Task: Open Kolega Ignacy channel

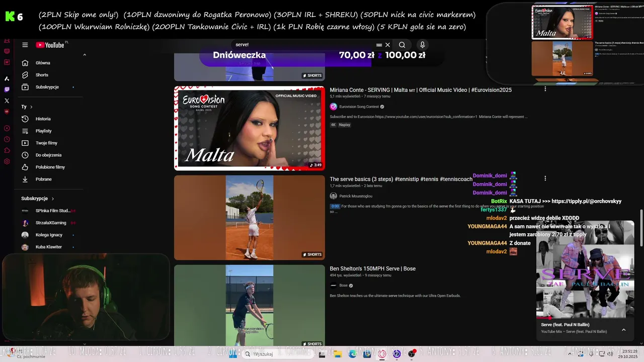Action: (48, 235)
